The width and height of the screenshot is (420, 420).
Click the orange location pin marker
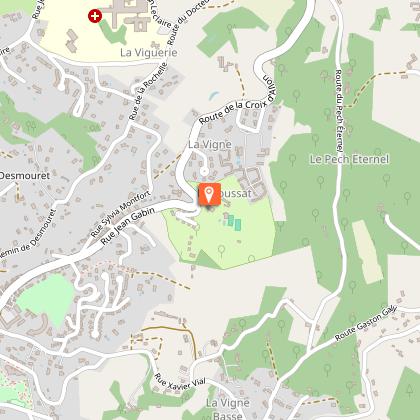click(209, 194)
